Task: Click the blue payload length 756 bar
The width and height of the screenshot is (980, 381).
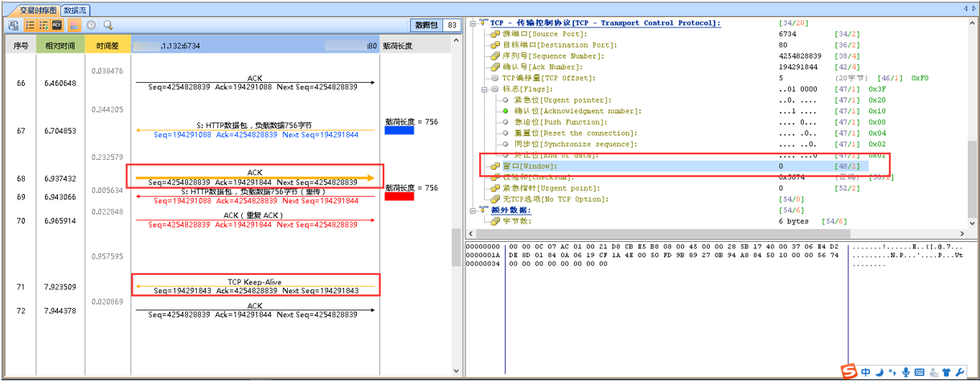Action: [400, 130]
